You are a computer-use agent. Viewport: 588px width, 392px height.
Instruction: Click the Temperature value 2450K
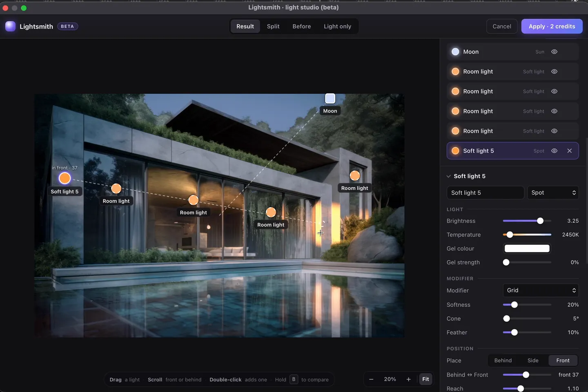[570, 235]
